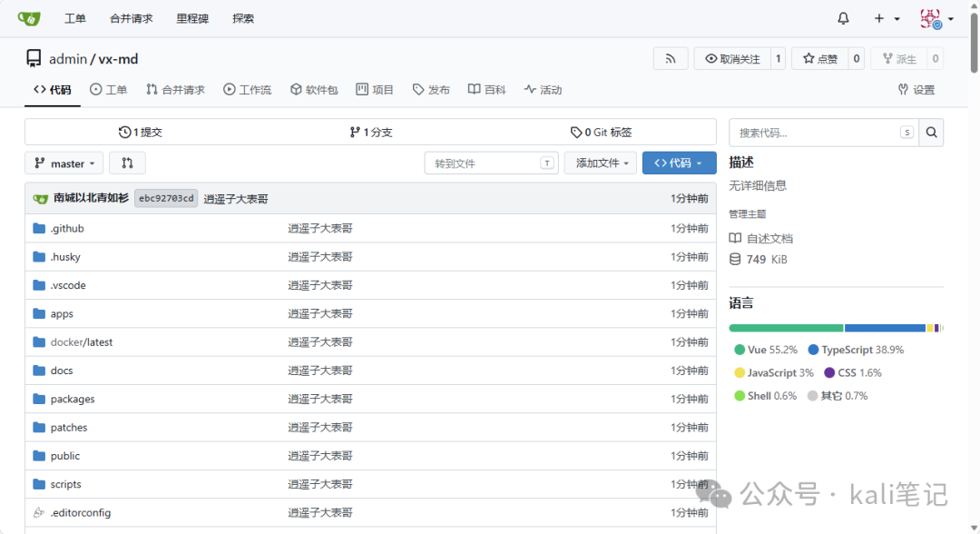Image resolution: width=980 pixels, height=534 pixels.
Task: Open the 添加文件 dropdown
Action: coord(601,163)
